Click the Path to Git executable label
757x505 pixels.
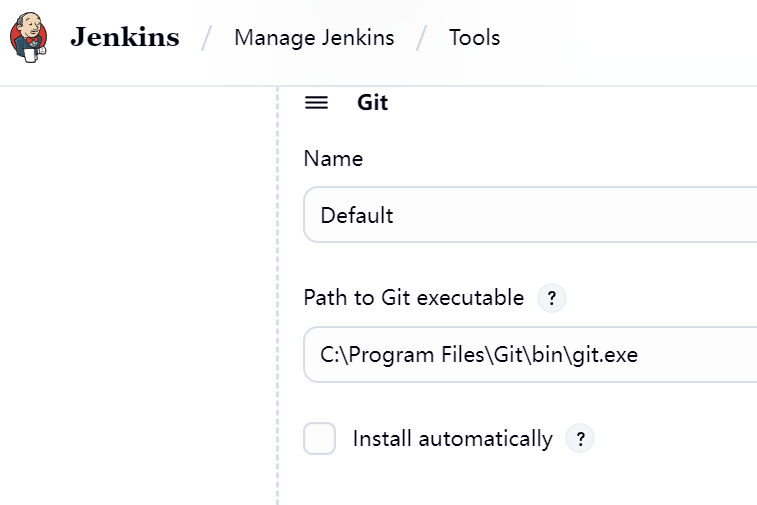pyautogui.click(x=413, y=298)
